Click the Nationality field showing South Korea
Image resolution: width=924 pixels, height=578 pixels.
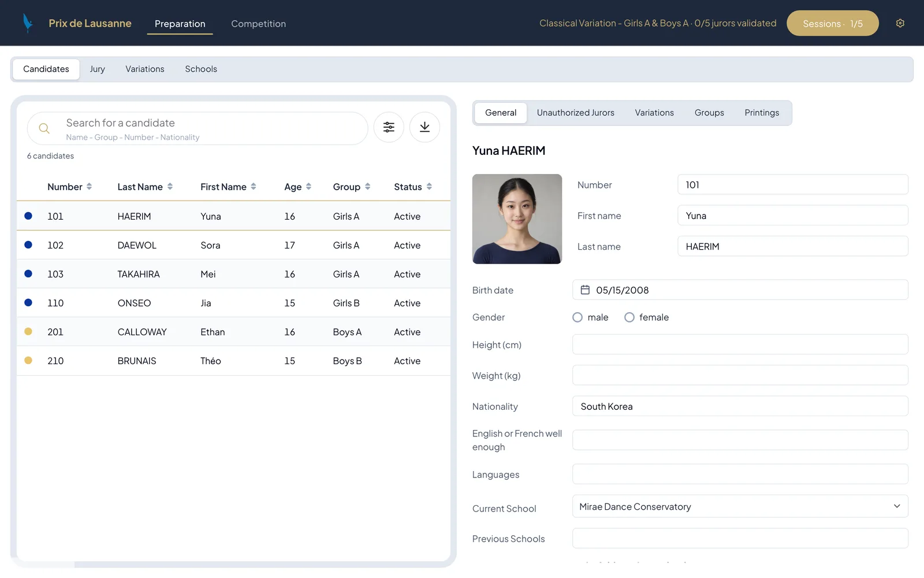click(x=740, y=406)
